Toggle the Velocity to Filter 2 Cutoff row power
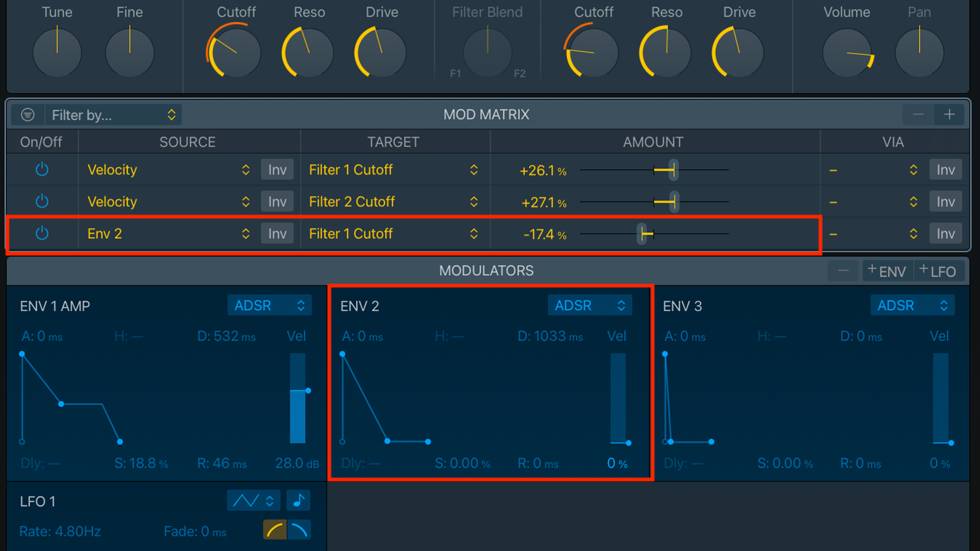Viewport: 980px width, 551px height. pos(42,201)
